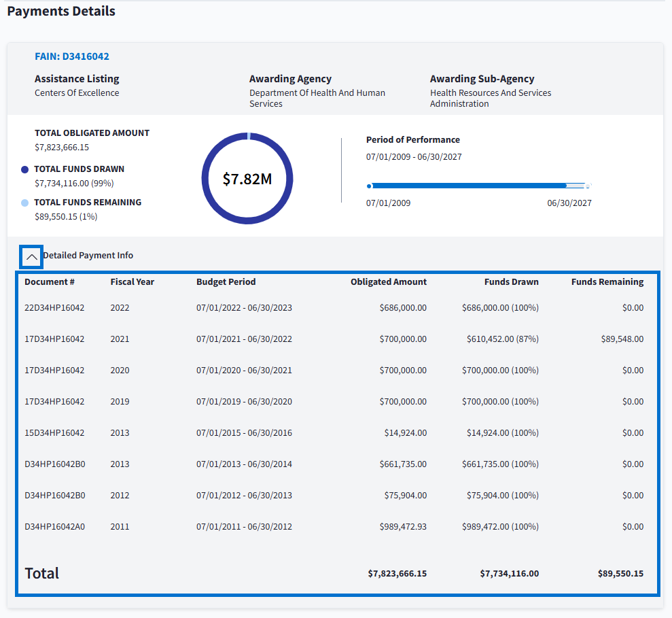The image size is (672, 618).
Task: Click the $7.82M donut chart center
Action: [x=247, y=179]
